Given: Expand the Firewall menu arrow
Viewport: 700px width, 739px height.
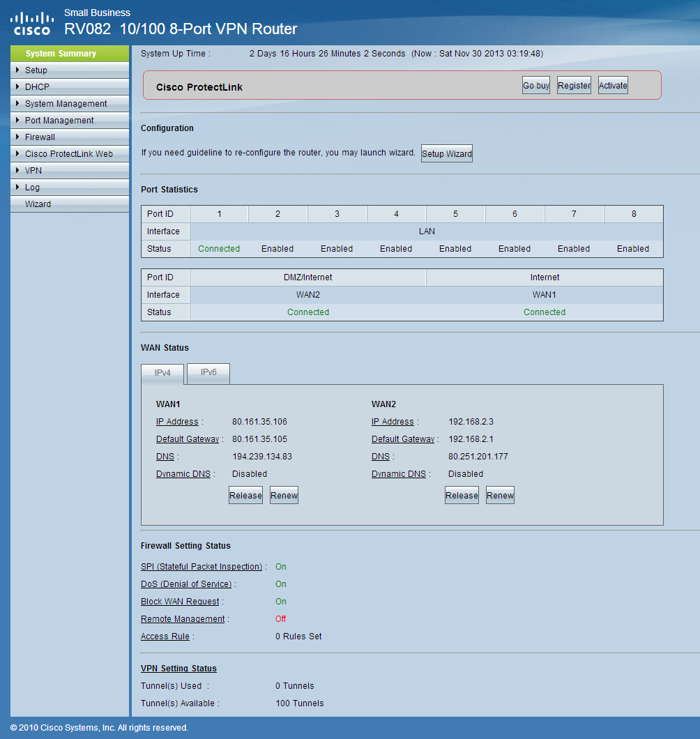Looking at the screenshot, I should (x=17, y=137).
